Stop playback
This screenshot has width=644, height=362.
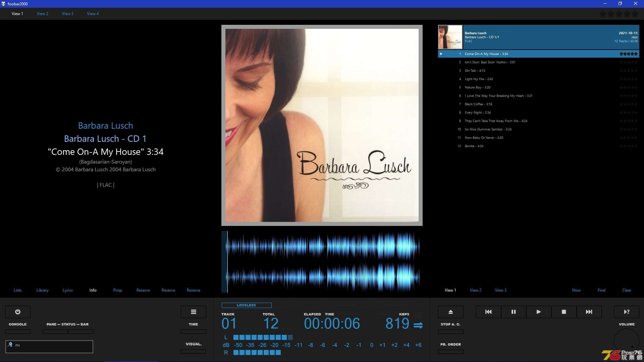click(564, 312)
